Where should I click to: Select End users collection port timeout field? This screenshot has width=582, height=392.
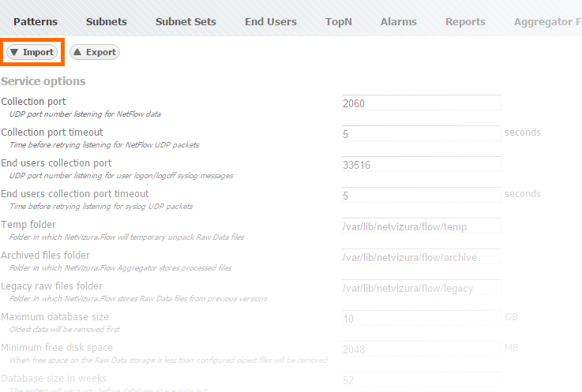pyautogui.click(x=421, y=195)
